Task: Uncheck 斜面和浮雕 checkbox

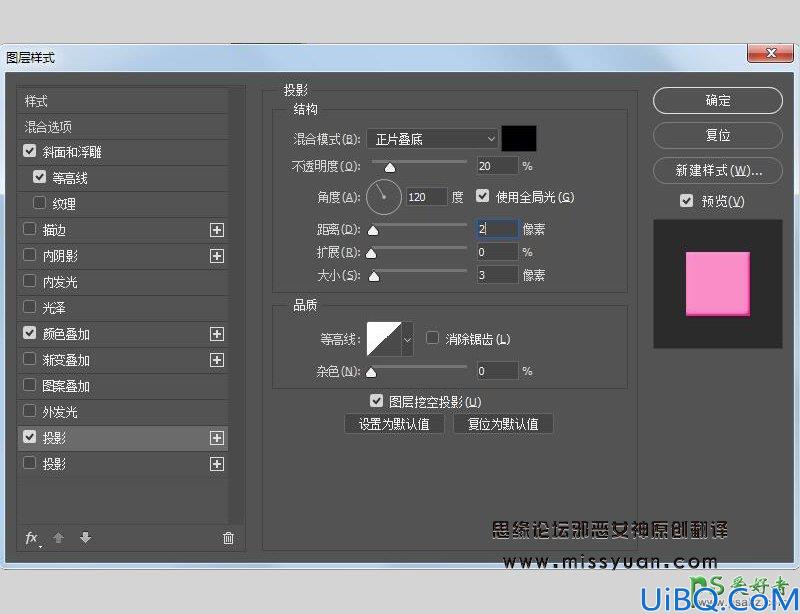Action: pos(30,151)
